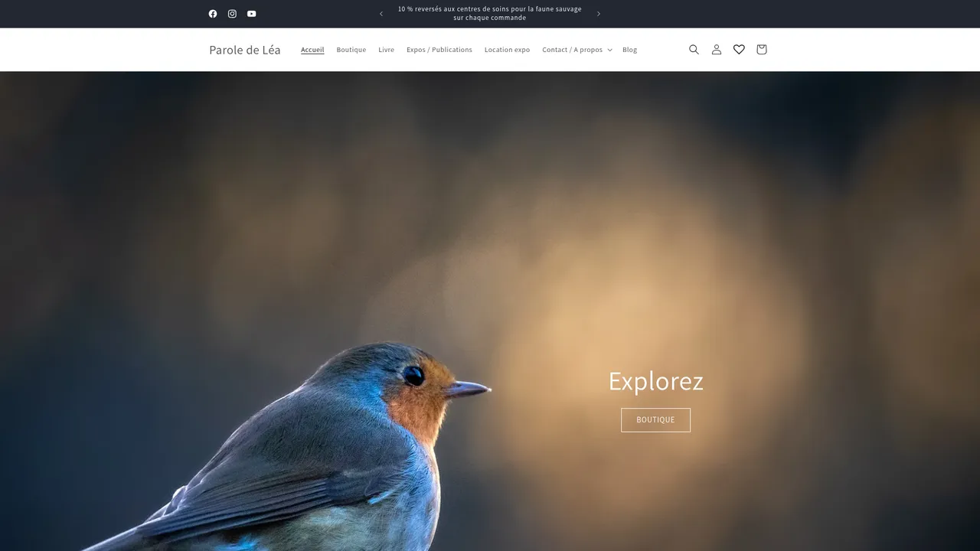Click the 10 % reversés announcement text
This screenshot has height=551, width=980.
coord(490,14)
